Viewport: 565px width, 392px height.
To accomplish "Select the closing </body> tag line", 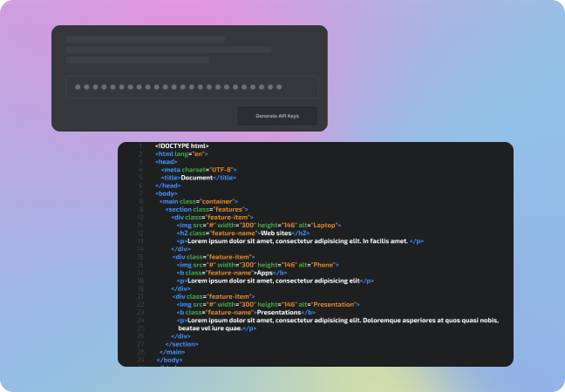I will [169, 360].
